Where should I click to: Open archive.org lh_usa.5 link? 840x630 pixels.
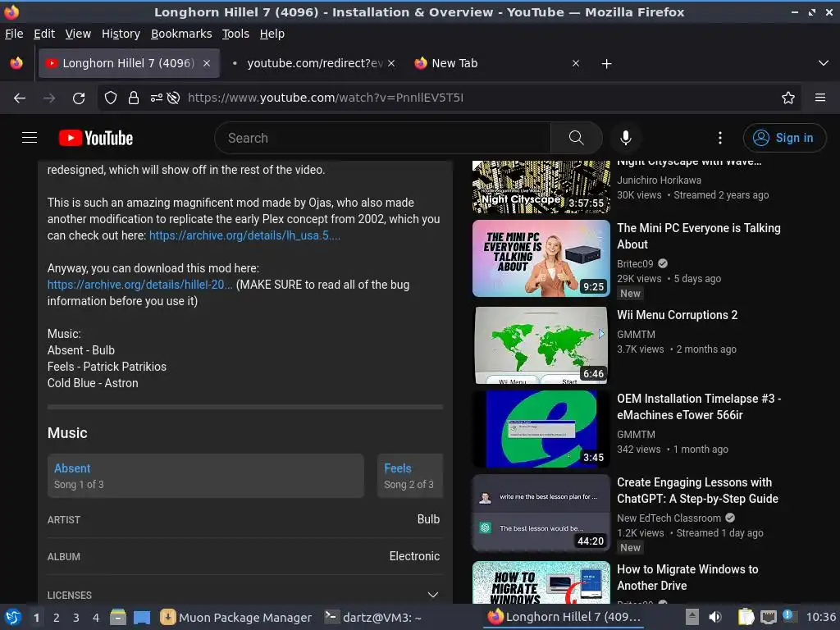point(244,235)
